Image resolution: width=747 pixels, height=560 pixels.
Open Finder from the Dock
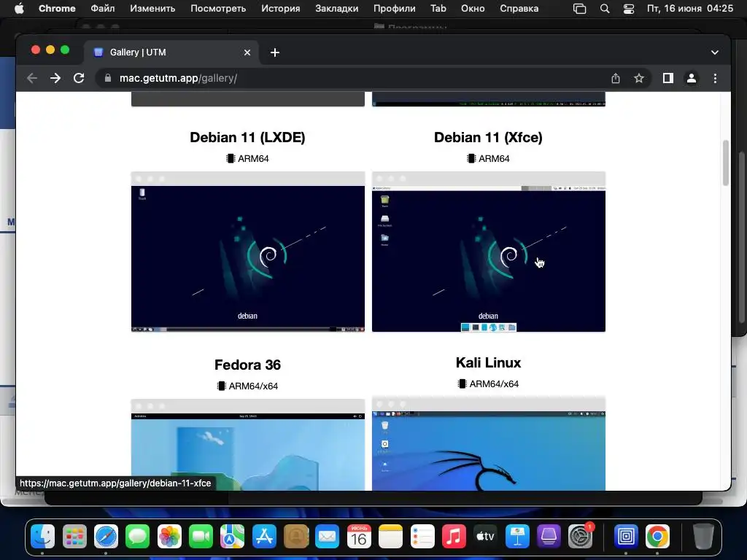[43, 537]
